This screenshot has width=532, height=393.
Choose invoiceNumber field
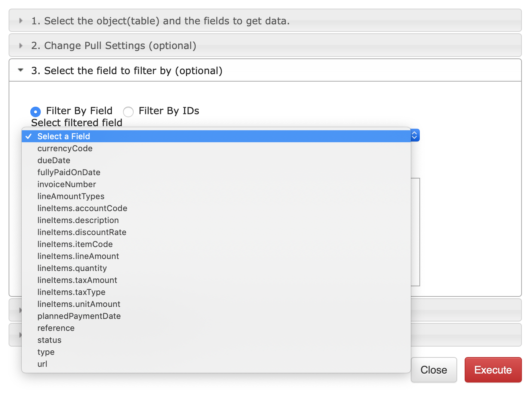(x=67, y=184)
